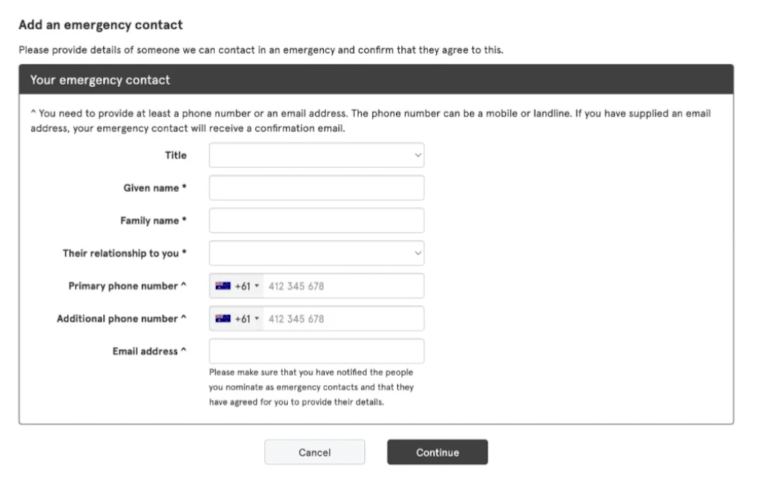Viewport: 760px width, 482px height.
Task: Click the Australian flag in Primary phone field
Action: 223,286
